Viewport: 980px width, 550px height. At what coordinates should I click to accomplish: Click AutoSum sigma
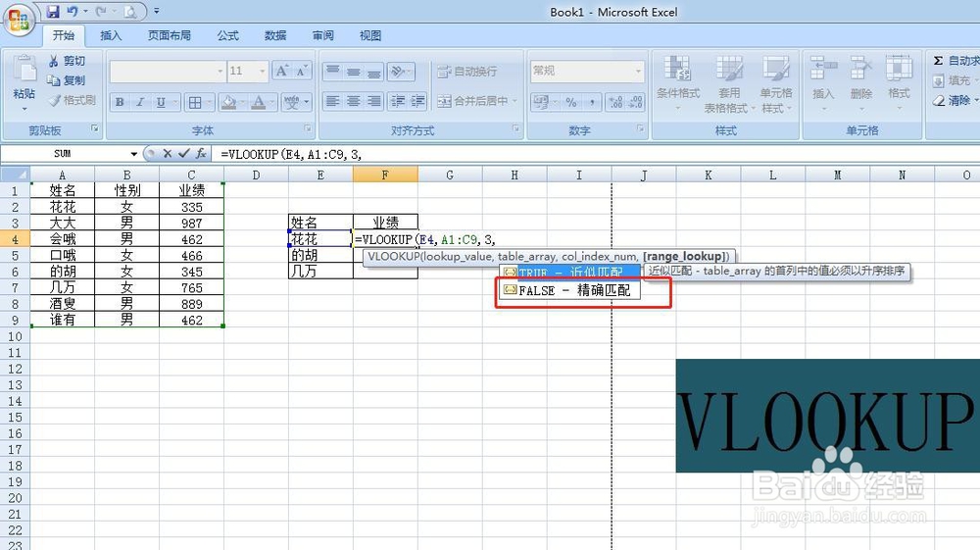(x=938, y=61)
